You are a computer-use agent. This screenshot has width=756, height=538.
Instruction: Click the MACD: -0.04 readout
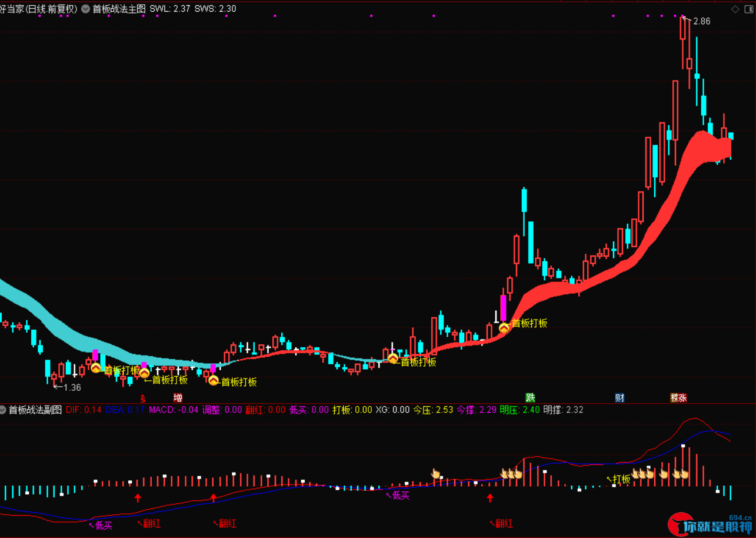(x=174, y=410)
